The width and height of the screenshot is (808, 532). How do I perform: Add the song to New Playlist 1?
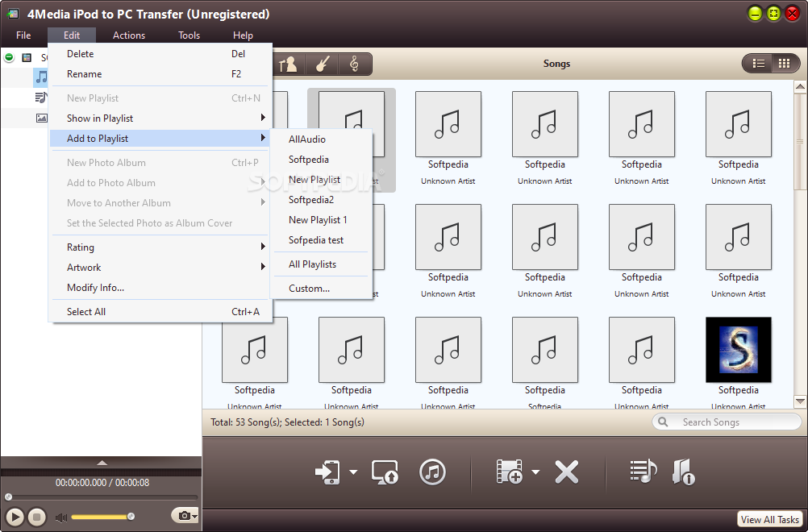[x=321, y=219]
